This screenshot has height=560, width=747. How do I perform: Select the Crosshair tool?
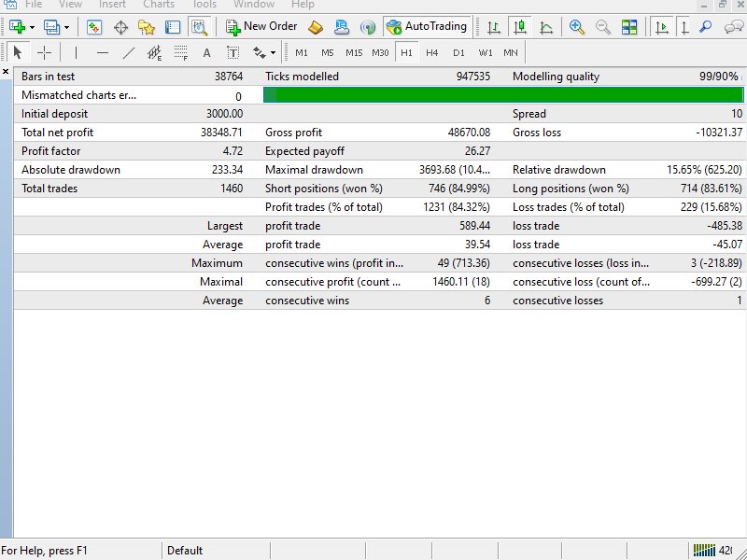pos(44,52)
